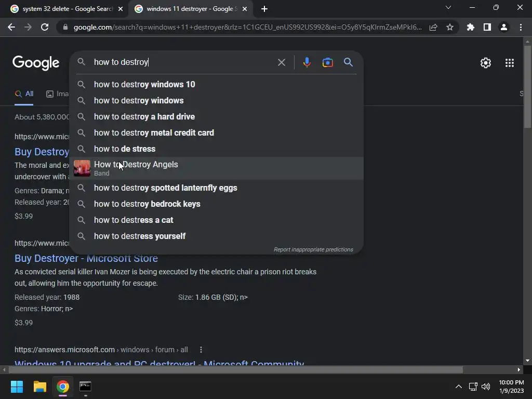Open the Extensions puzzle icon
Image resolution: width=532 pixels, height=399 pixels.
471,27
